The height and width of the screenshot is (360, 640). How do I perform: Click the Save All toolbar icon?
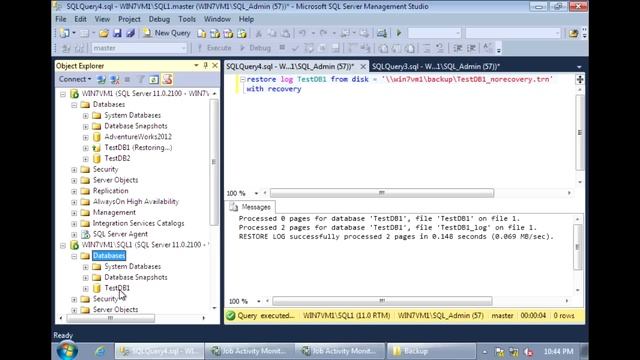coord(131,33)
